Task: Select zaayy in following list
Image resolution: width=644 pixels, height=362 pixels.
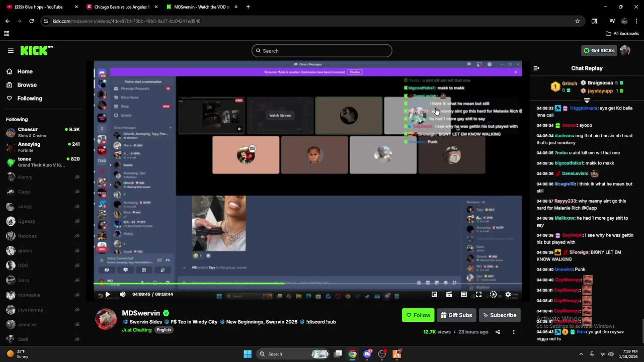Action: (43, 206)
